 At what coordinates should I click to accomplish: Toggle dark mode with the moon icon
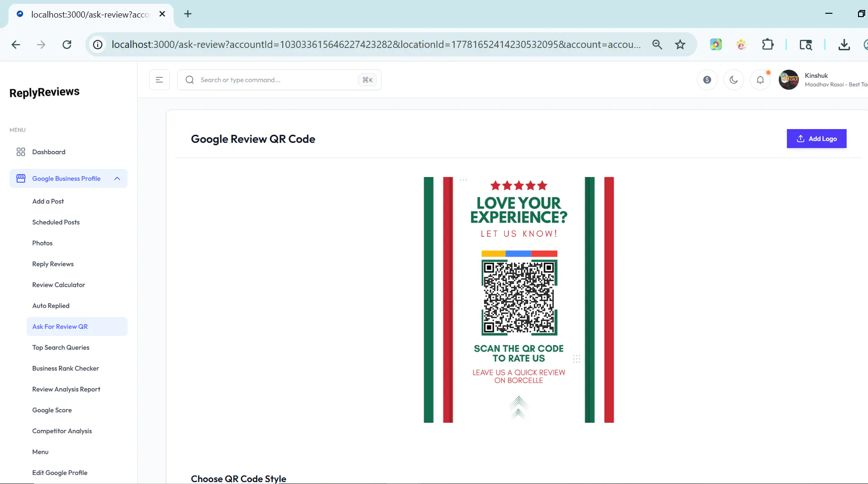734,80
